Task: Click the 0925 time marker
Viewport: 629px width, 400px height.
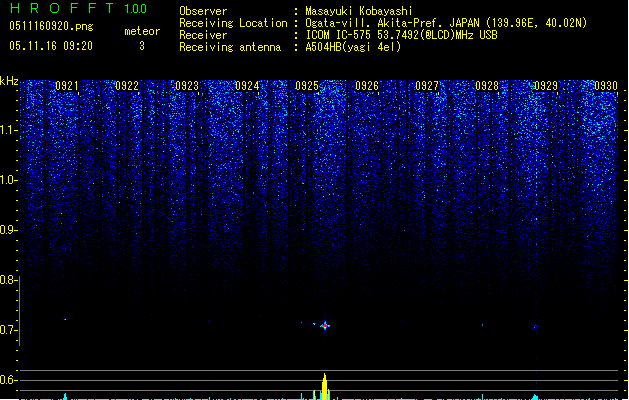Action: click(307, 86)
